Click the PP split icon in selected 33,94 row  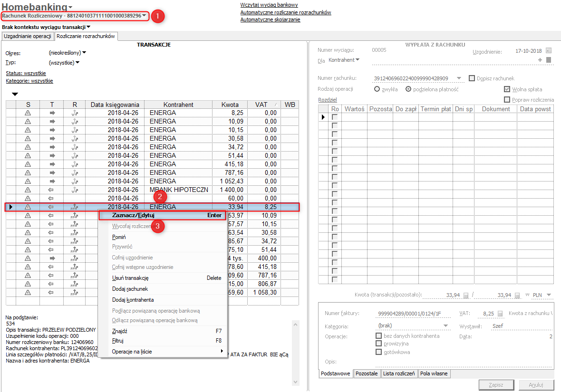pos(75,207)
